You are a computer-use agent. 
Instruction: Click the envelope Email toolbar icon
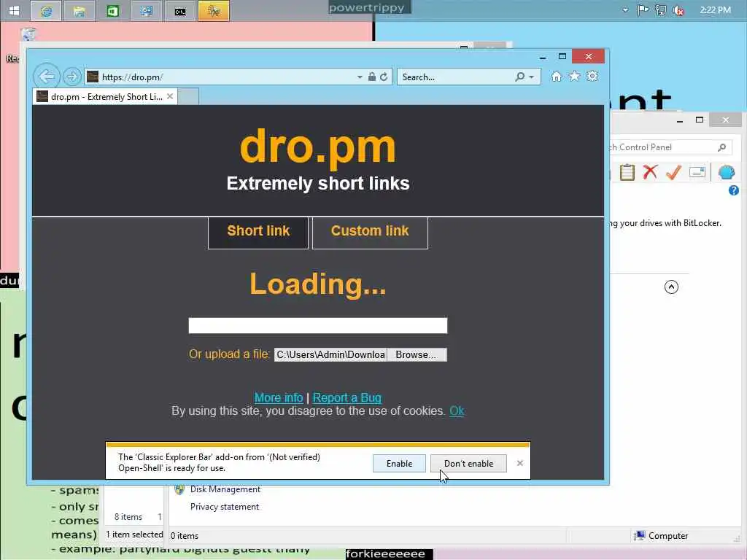(697, 172)
